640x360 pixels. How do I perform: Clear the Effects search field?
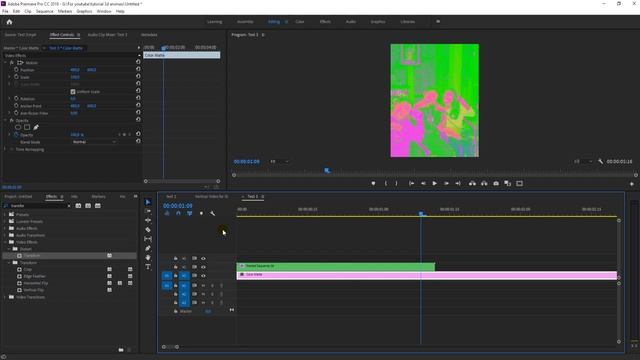click(69, 206)
